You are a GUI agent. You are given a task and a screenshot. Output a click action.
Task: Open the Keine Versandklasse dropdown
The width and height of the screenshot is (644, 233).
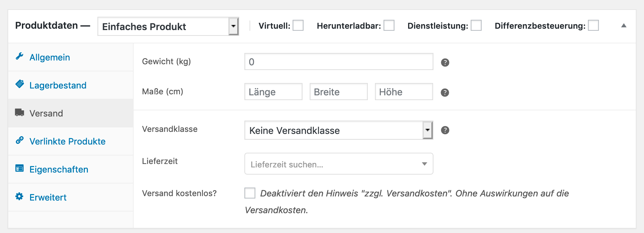(x=339, y=130)
